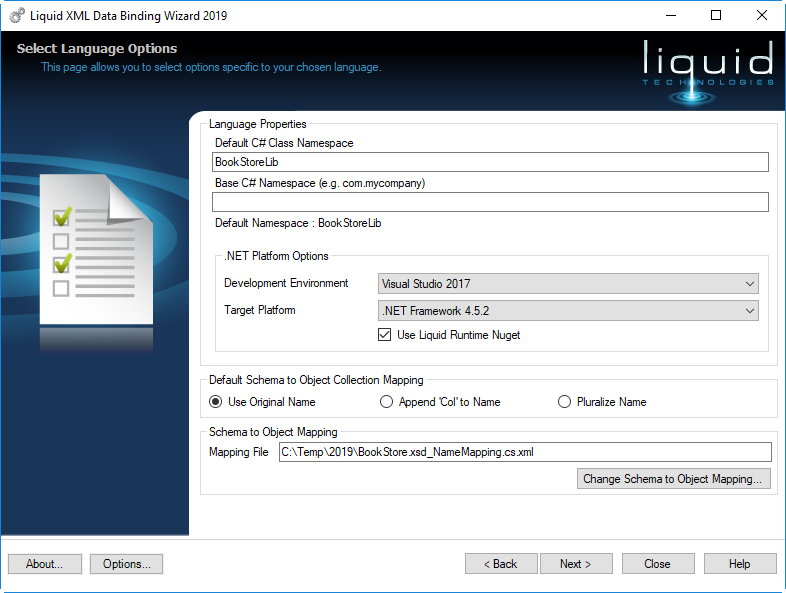Select the Use Original Name option
786x593 pixels.
tap(216, 402)
